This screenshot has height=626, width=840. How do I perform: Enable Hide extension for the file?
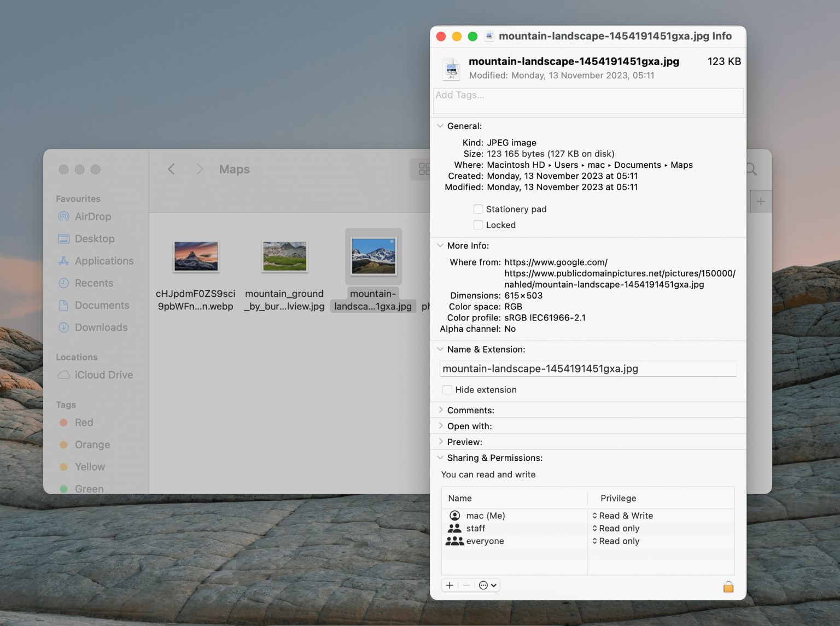click(x=447, y=389)
